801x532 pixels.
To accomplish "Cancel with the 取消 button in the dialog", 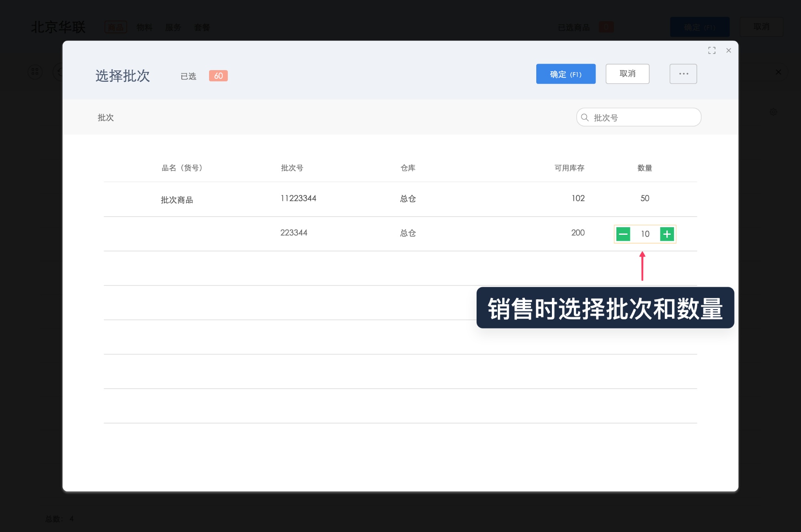I will (628, 74).
